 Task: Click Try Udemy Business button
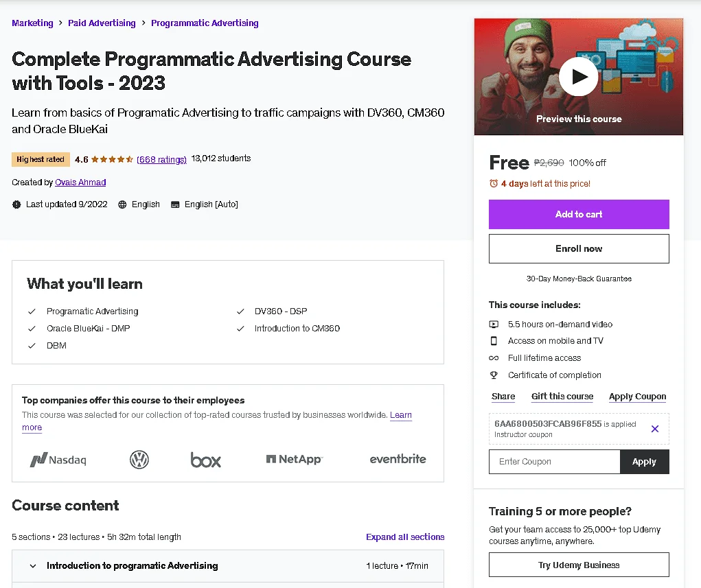[579, 565]
